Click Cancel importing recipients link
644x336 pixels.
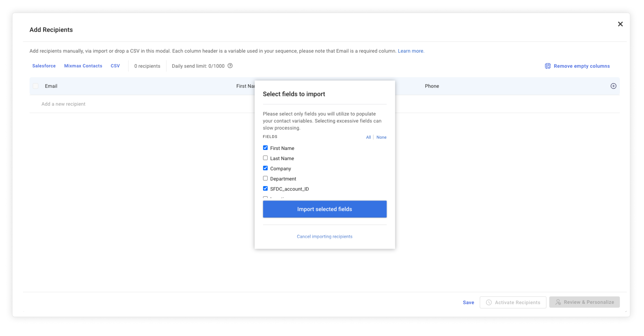pyautogui.click(x=325, y=236)
